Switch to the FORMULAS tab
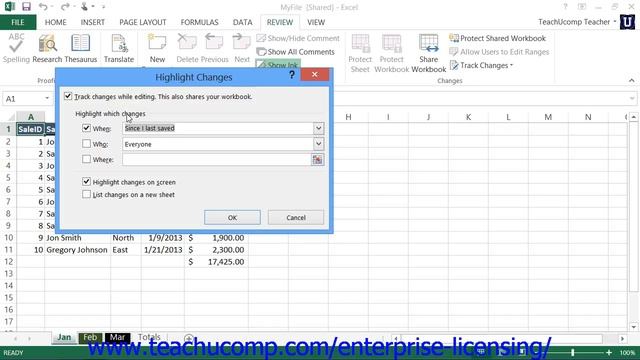Image resolution: width=640 pixels, height=360 pixels. click(200, 22)
